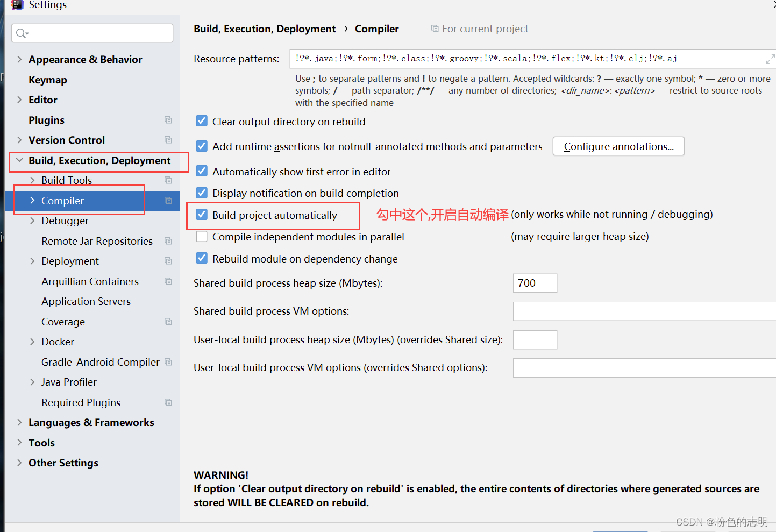776x532 pixels.
Task: Click the IntelliJ Settings window icon
Action: point(17,5)
